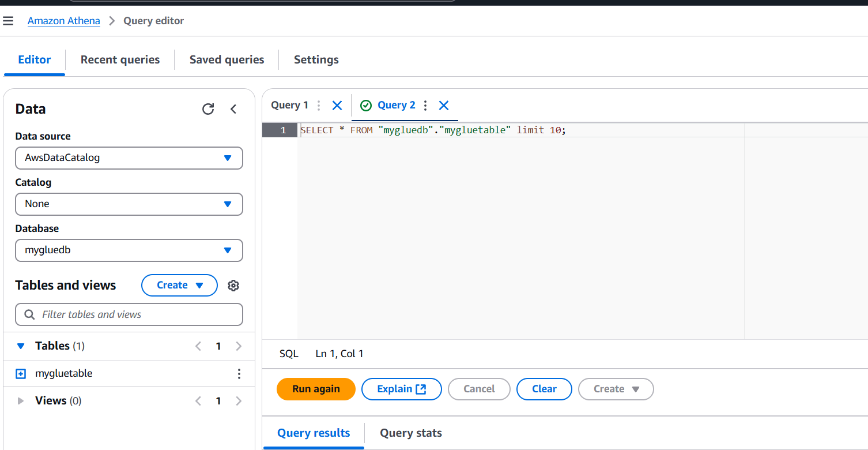Click the SQL language indicator
The image size is (868, 450).
point(289,354)
